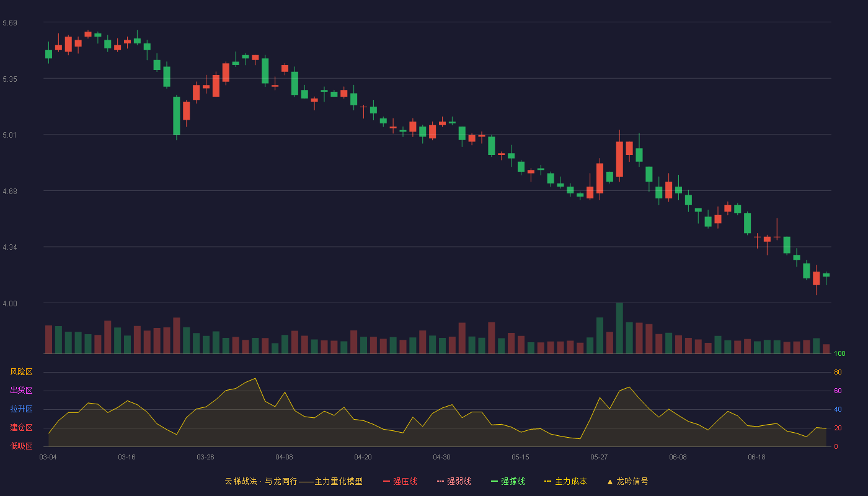Click the 5.01 price axis label
Image resolution: width=868 pixels, height=496 pixels.
pos(10,135)
